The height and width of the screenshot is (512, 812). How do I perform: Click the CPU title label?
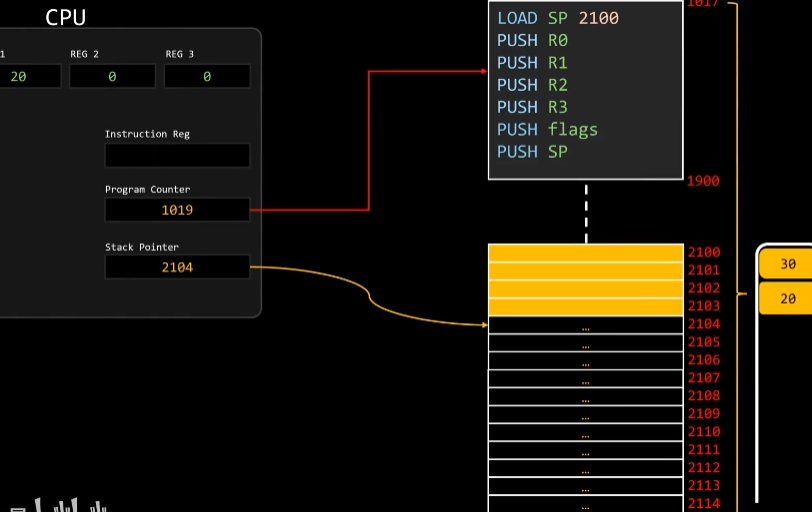coord(66,18)
